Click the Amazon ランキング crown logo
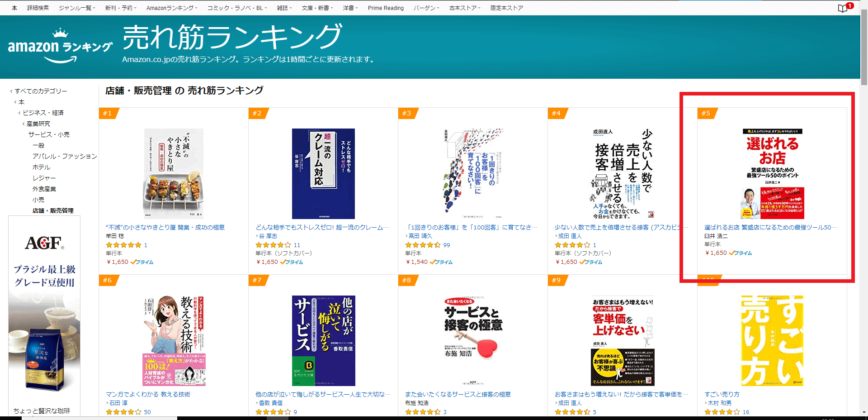 click(x=60, y=46)
